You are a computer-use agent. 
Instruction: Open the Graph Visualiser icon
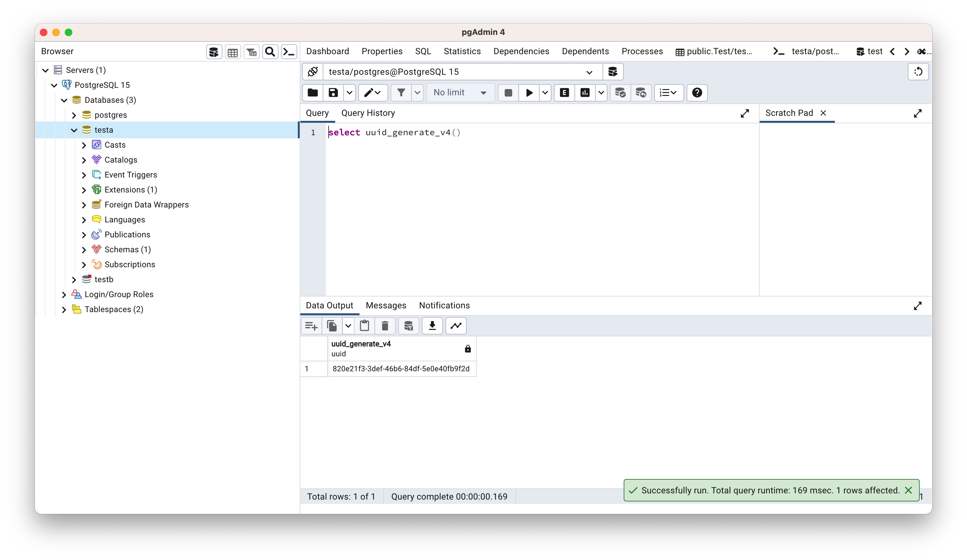point(456,326)
